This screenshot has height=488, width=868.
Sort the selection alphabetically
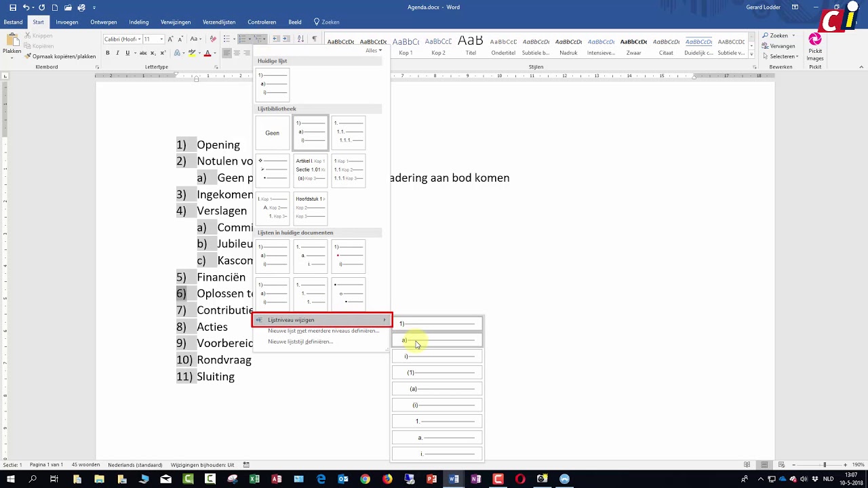point(301,39)
